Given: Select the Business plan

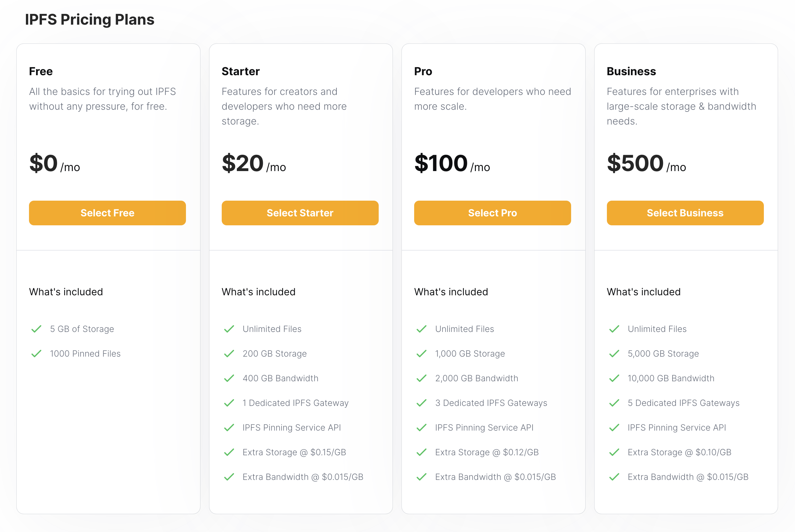Looking at the screenshot, I should point(685,213).
